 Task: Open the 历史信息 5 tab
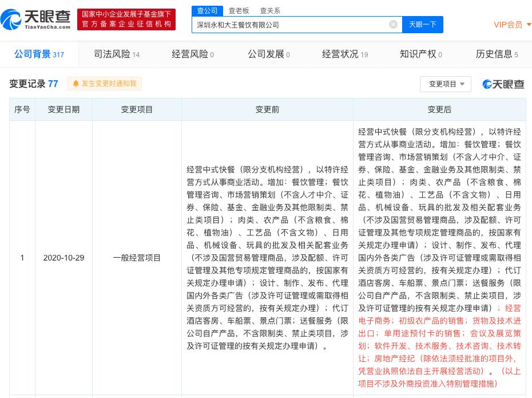click(x=497, y=54)
